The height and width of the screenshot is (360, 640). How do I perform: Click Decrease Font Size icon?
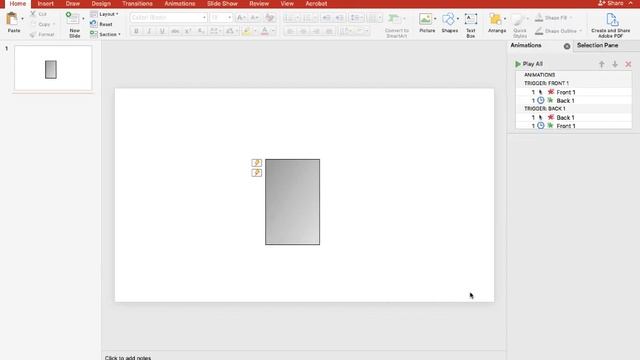pyautogui.click(x=254, y=18)
